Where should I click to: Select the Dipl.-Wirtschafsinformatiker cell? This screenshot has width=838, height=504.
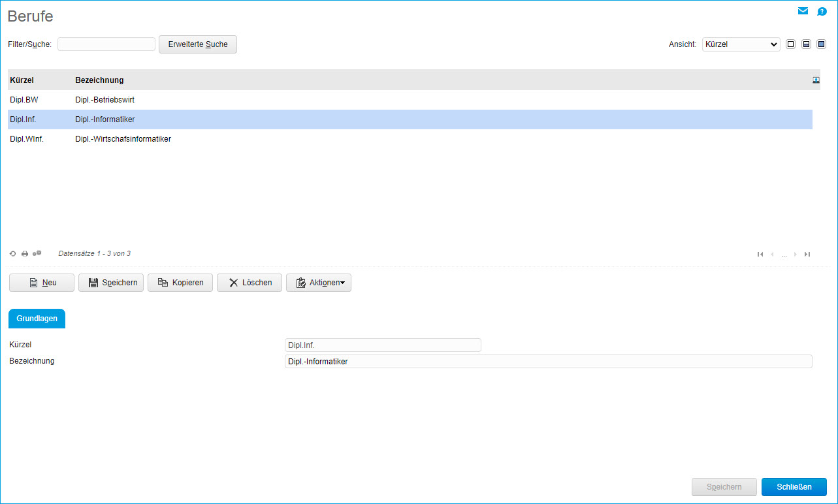pyautogui.click(x=123, y=139)
